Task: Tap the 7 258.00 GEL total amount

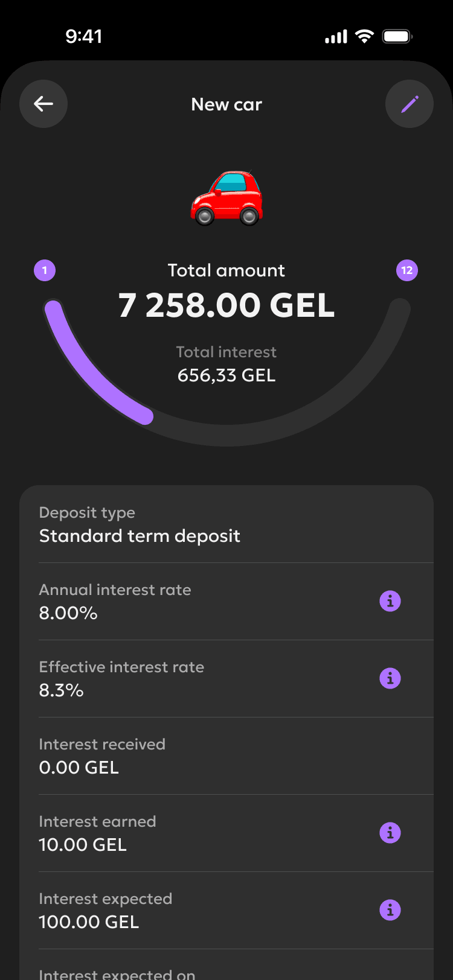Action: (226, 305)
